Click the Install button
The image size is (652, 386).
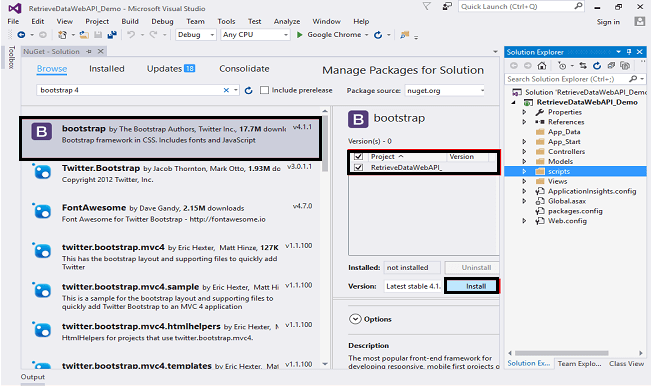(472, 286)
